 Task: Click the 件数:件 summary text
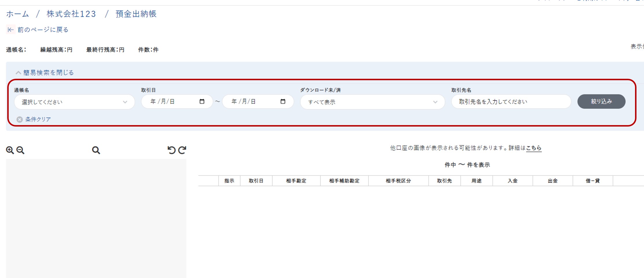click(148, 50)
